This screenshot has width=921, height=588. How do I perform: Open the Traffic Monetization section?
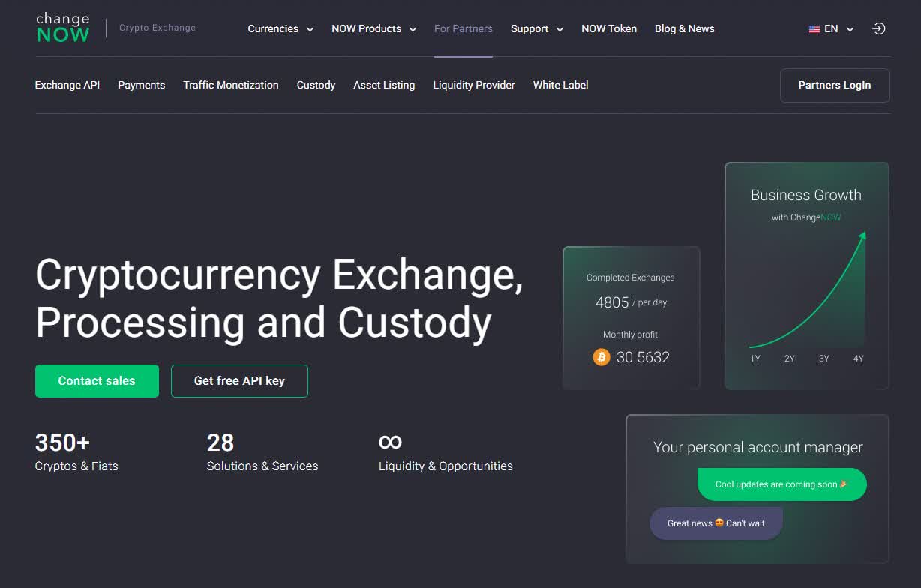pos(230,85)
